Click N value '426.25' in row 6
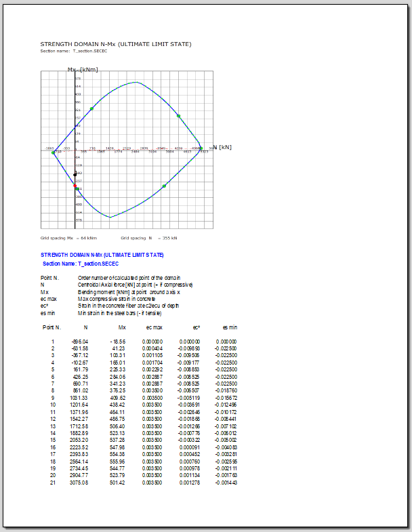Viewport: 412px width, 532px height. coord(81,377)
